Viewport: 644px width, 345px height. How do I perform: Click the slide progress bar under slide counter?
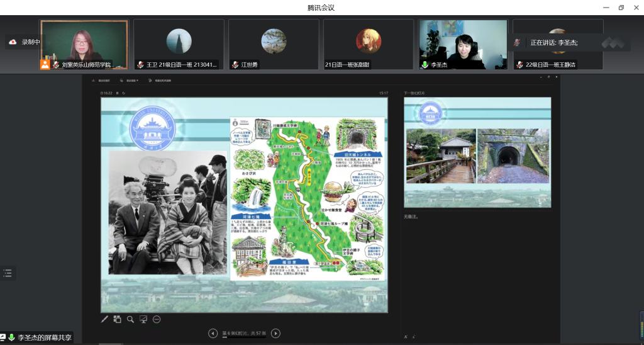[244, 337]
